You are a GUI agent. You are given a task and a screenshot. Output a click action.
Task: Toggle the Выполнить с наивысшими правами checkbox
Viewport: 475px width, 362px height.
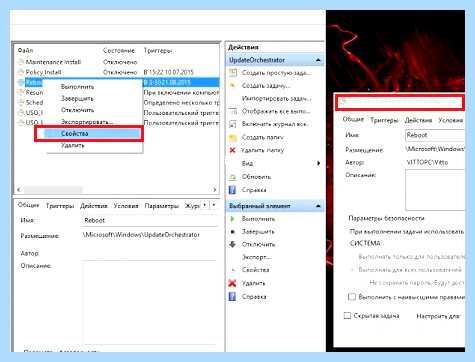pos(352,297)
